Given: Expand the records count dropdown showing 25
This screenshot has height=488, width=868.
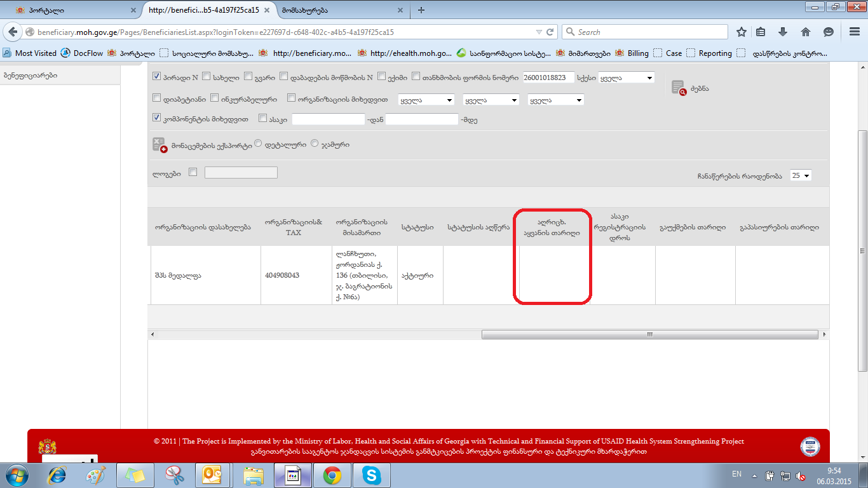Looking at the screenshot, I should (x=800, y=175).
